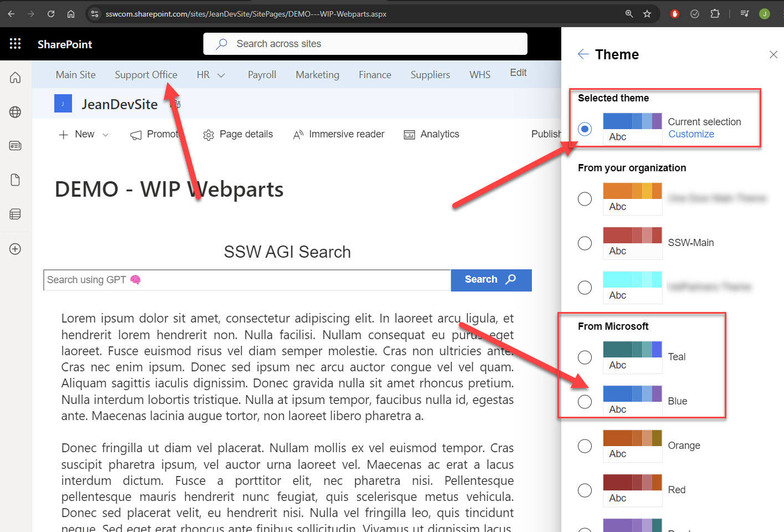Click the Create plus icon in sidebar
Screen dimensions: 784x532
(16, 249)
